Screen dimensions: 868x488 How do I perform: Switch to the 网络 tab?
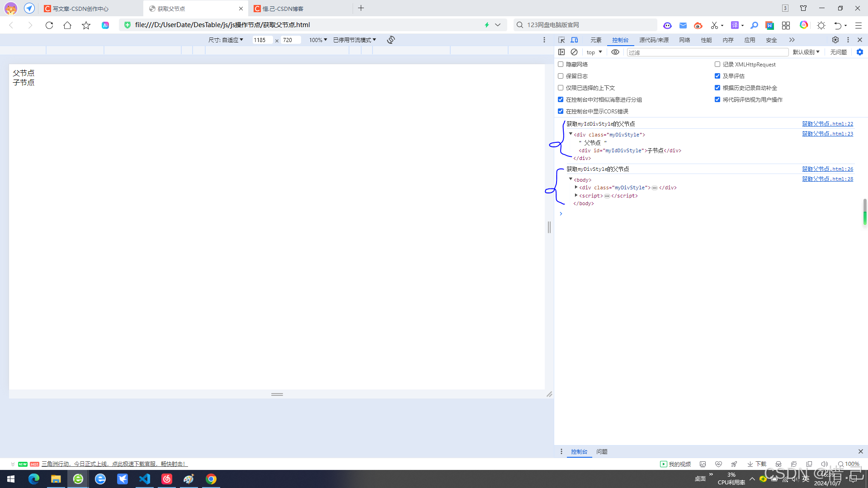[684, 40]
